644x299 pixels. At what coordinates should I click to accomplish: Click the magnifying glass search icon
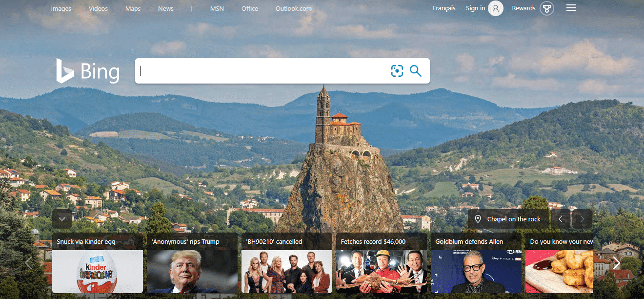[416, 71]
